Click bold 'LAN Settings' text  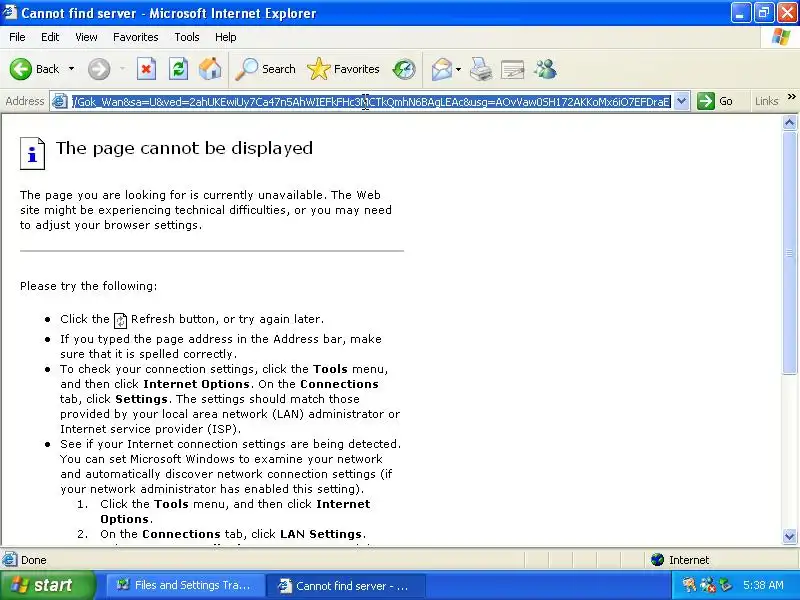point(321,534)
